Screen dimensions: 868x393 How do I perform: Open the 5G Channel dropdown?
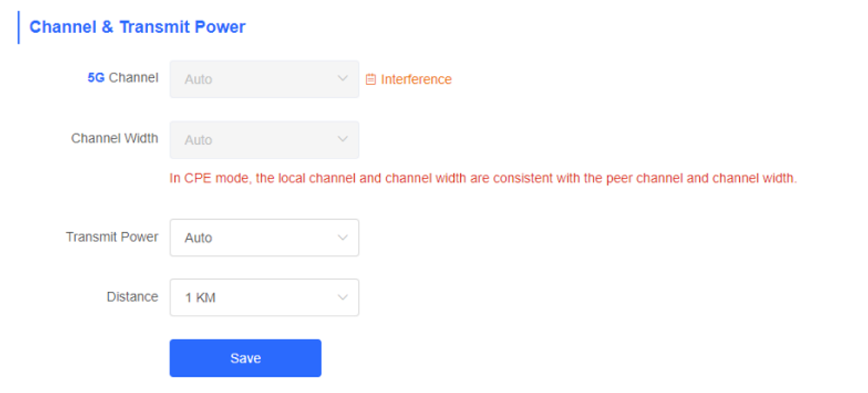pyautogui.click(x=264, y=79)
